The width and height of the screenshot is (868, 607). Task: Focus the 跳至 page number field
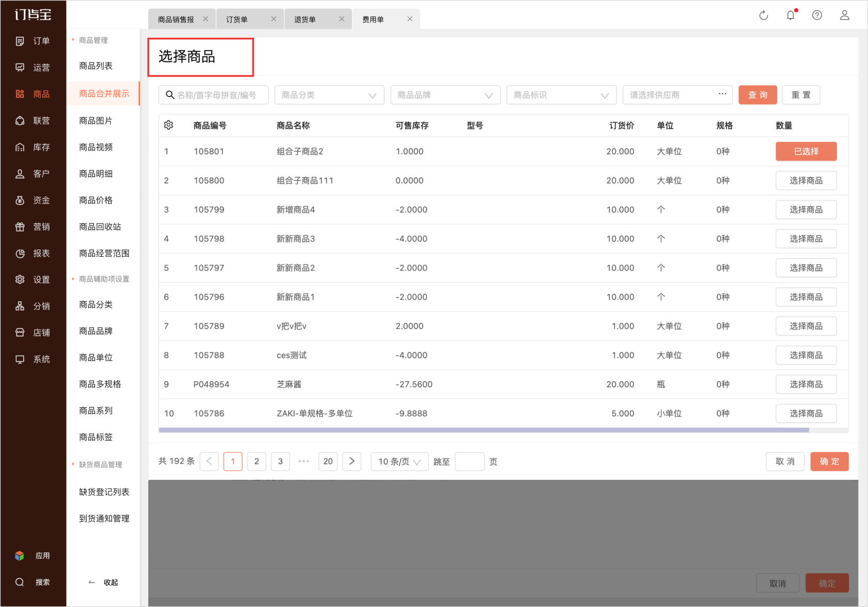pyautogui.click(x=469, y=461)
